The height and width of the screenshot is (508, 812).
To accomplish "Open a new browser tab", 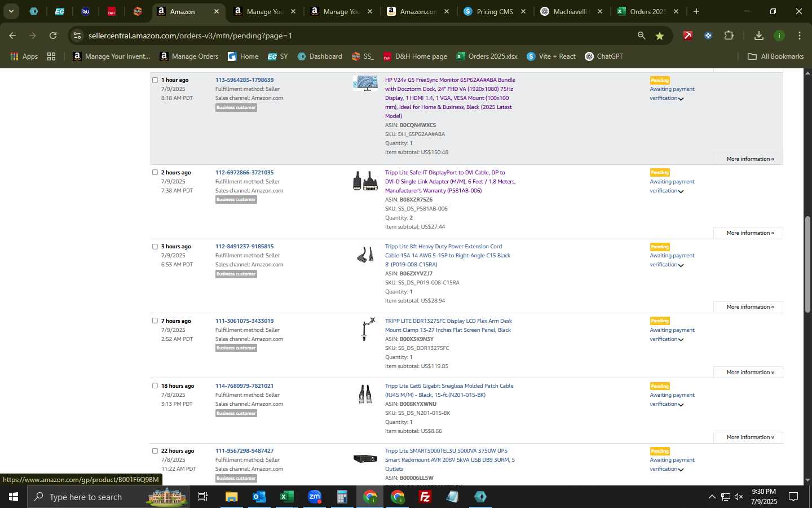I will point(696,11).
